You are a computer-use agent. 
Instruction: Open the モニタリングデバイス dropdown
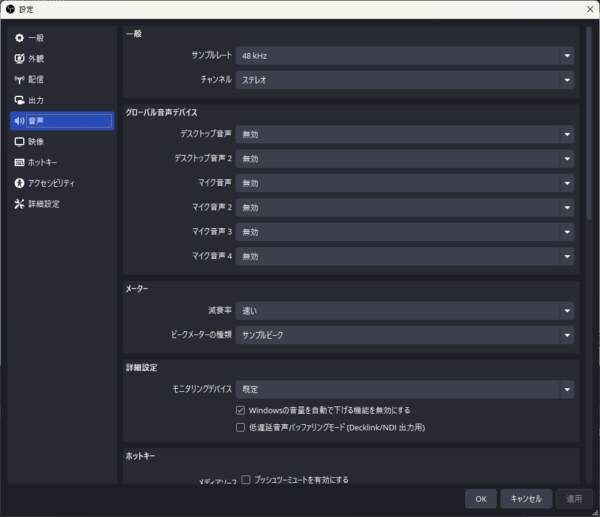[404, 389]
